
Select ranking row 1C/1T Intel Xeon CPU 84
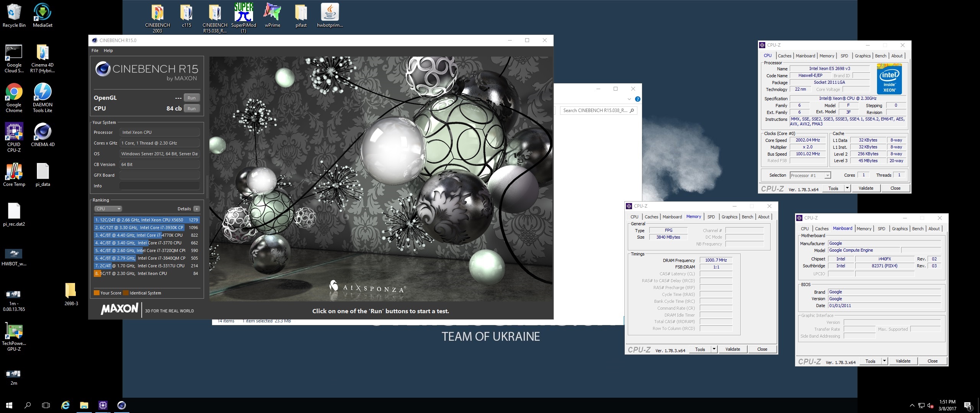click(147, 273)
